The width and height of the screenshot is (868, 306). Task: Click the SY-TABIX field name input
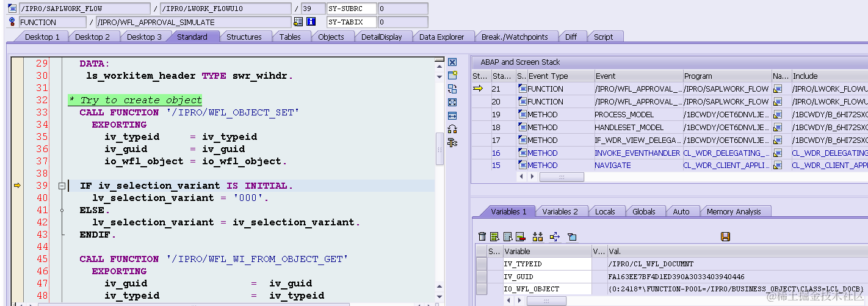pos(352,22)
